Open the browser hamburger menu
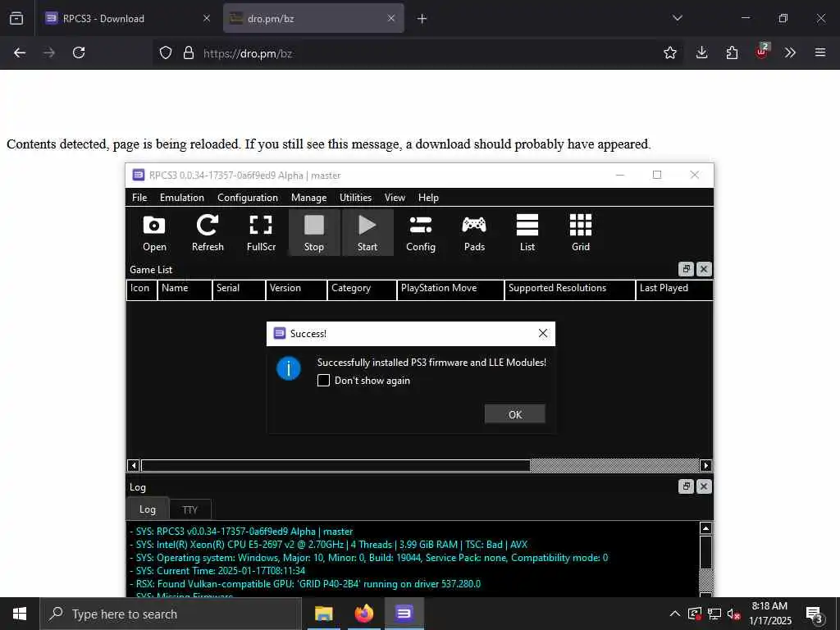Screen dimensions: 840x630 820,52
